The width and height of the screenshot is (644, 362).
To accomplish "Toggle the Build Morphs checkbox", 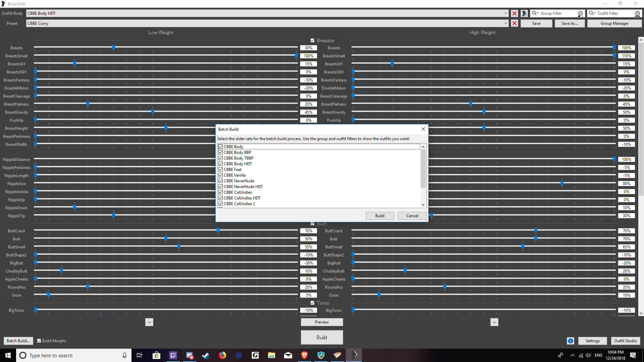I will pyautogui.click(x=39, y=341).
